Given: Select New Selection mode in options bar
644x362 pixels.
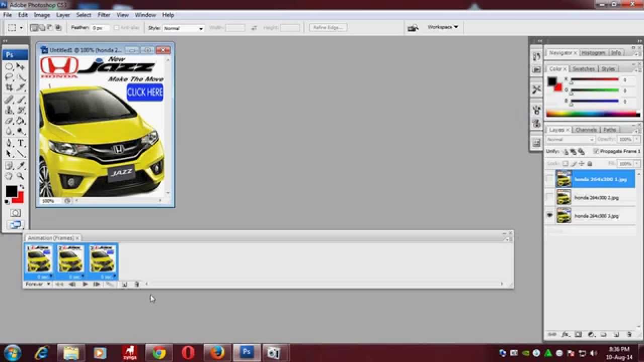Looking at the screenshot, I should [34, 28].
